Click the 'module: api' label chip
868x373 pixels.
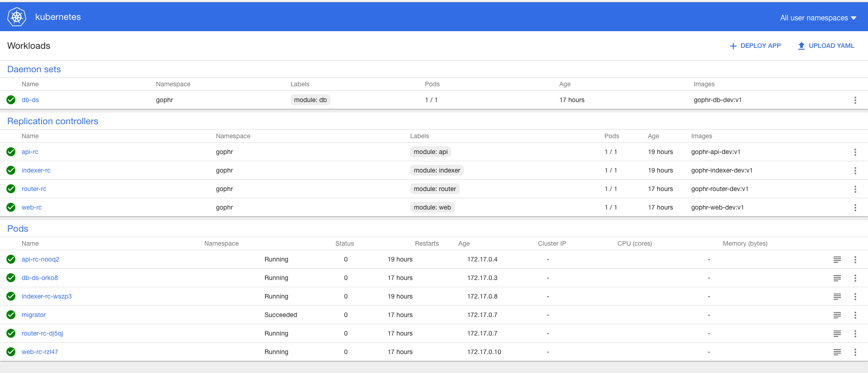pos(430,152)
